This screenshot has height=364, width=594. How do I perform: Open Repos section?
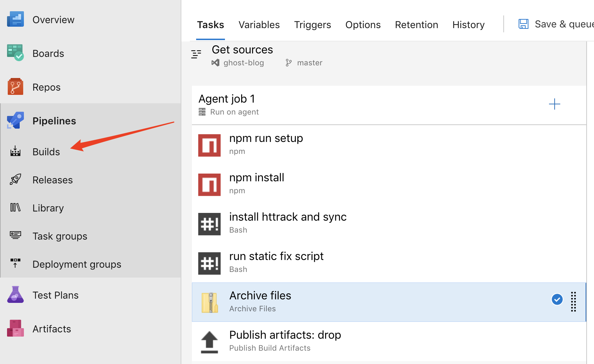pyautogui.click(x=46, y=87)
